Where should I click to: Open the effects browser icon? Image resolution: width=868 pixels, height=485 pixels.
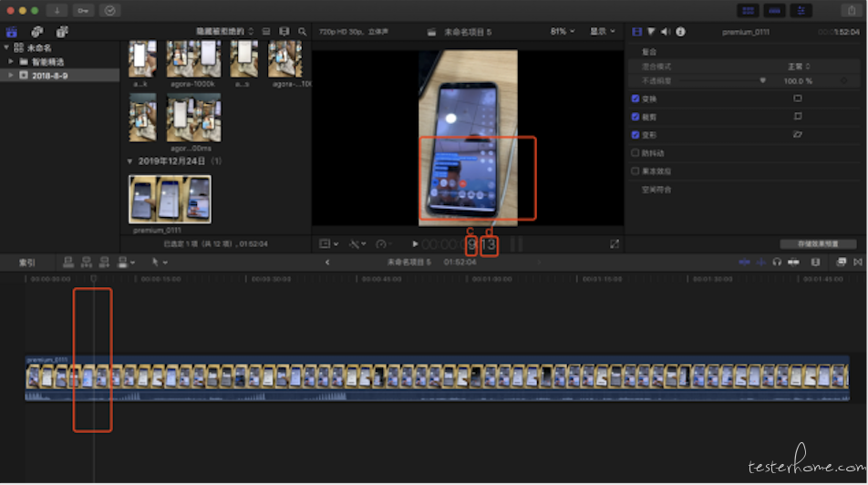click(x=842, y=262)
